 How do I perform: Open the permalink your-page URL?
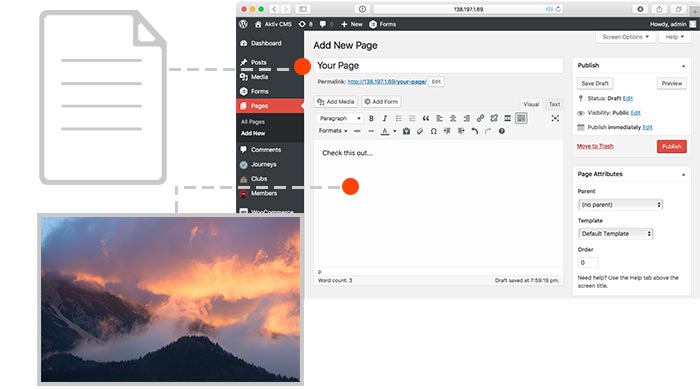[x=387, y=82]
